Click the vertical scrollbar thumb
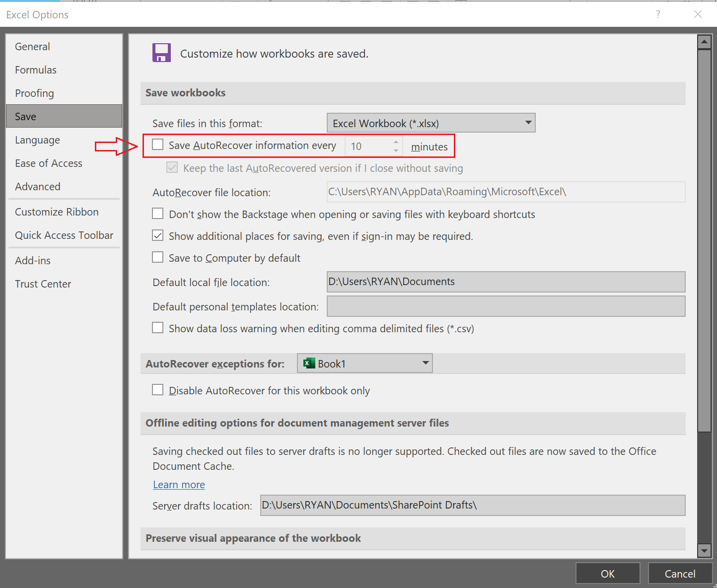This screenshot has width=717, height=588. 704,241
